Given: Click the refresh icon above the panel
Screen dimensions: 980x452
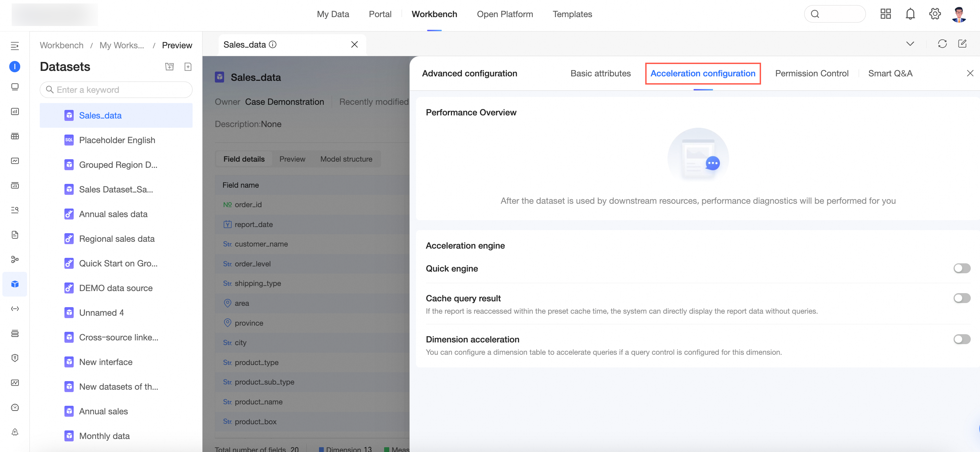Looking at the screenshot, I should point(942,44).
